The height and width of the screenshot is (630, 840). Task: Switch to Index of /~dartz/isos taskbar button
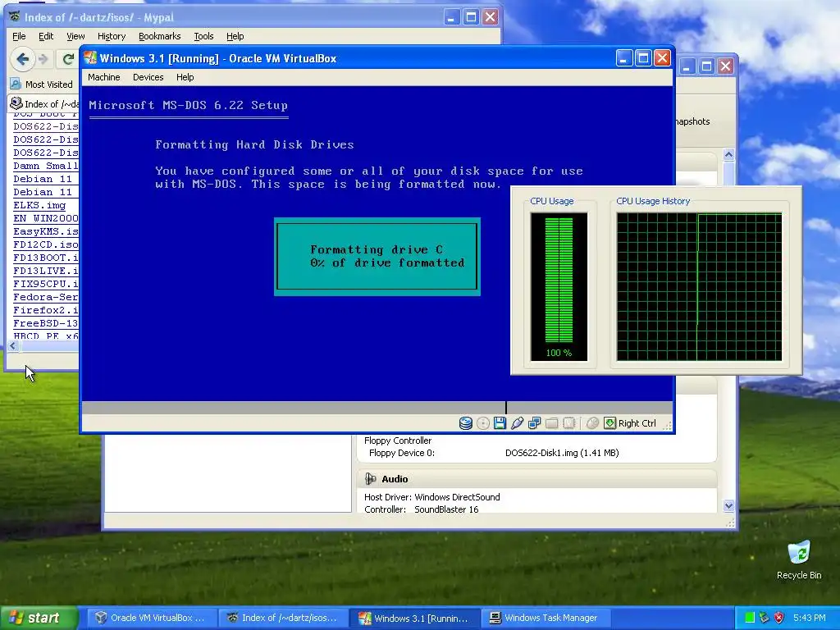283,618
